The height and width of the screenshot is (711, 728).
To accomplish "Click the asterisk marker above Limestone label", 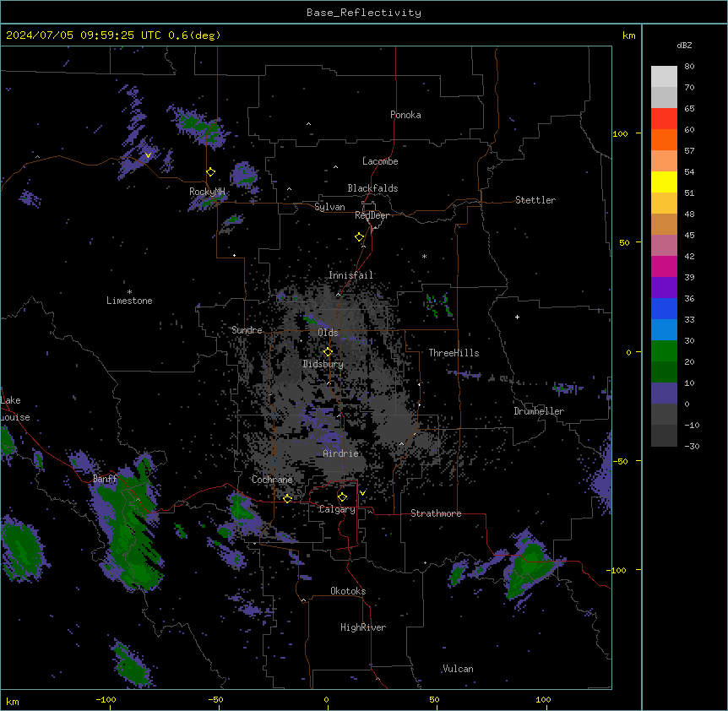I will (x=129, y=292).
